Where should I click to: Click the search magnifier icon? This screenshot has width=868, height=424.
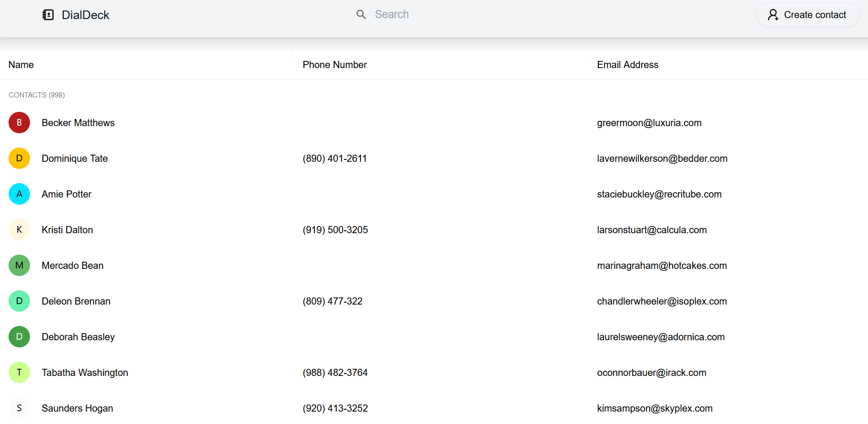(361, 15)
